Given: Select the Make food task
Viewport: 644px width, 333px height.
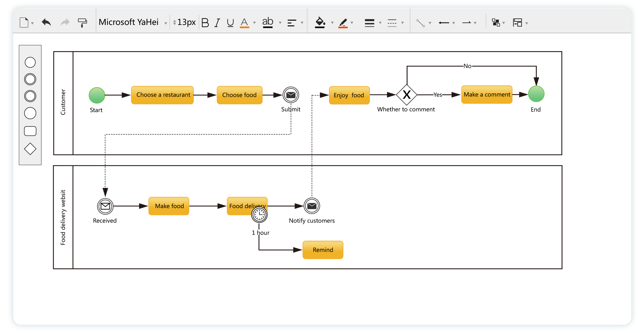Looking at the screenshot, I should point(169,206).
